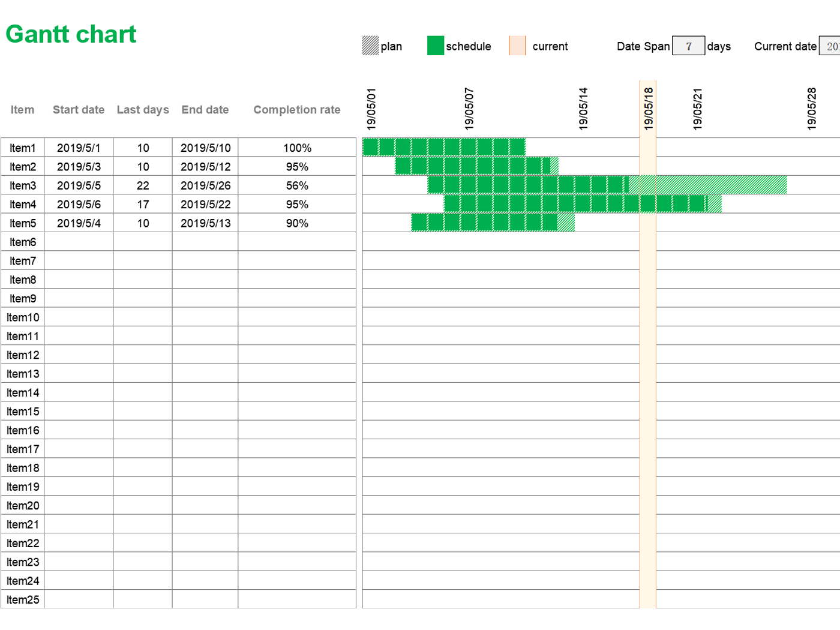
Task: Select Item5 start date 2019/5/4
Action: [79, 223]
